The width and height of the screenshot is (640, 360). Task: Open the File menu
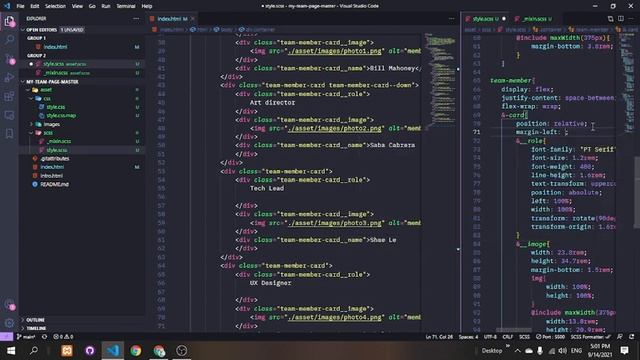coord(20,6)
